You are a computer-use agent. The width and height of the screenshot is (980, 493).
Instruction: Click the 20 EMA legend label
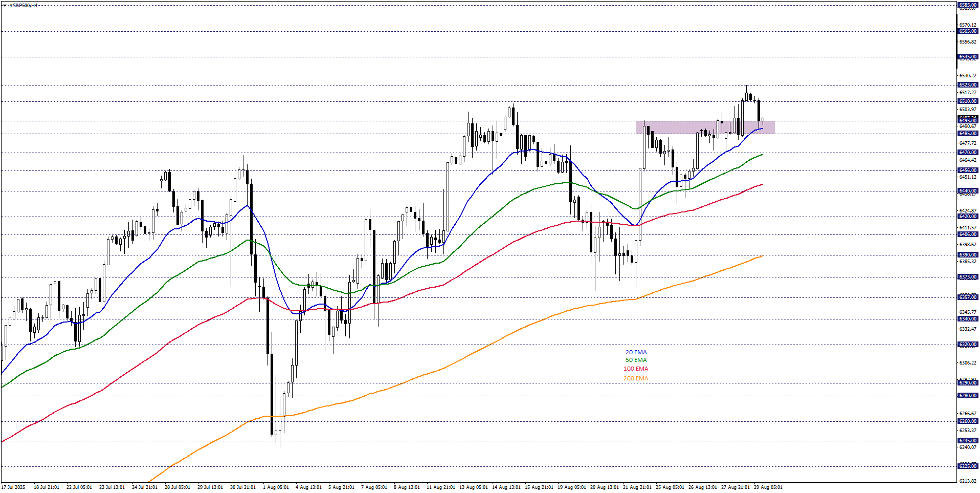tap(636, 352)
